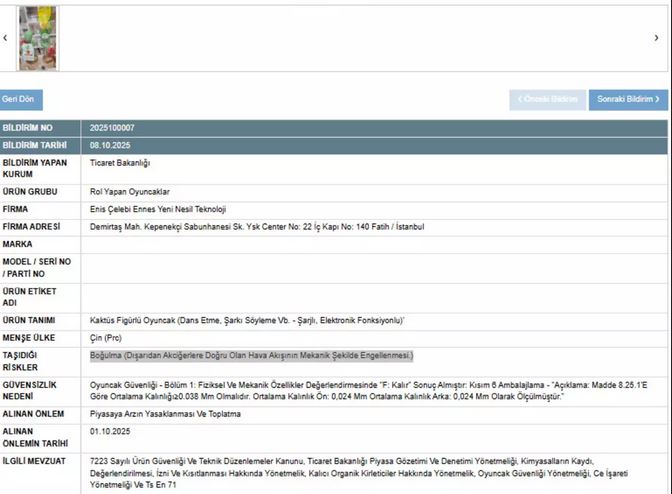
Task: Click the empty MARKA value cell
Action: click(x=370, y=243)
